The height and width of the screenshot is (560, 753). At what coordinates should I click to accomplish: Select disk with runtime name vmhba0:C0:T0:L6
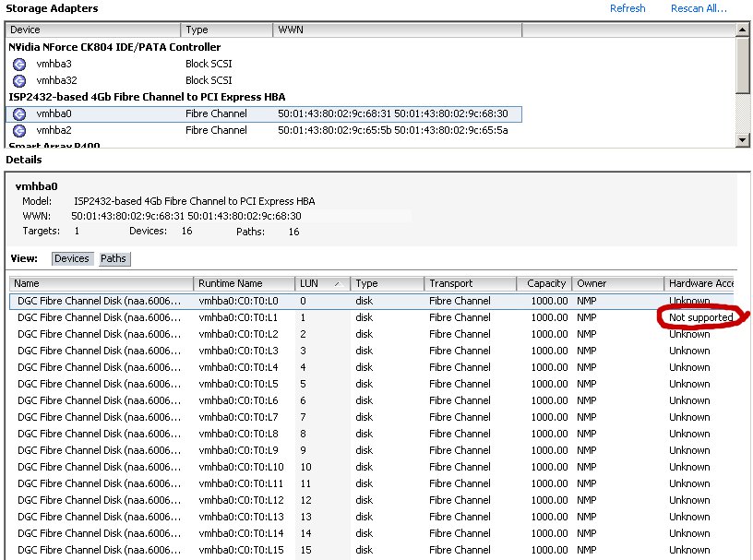click(371, 400)
